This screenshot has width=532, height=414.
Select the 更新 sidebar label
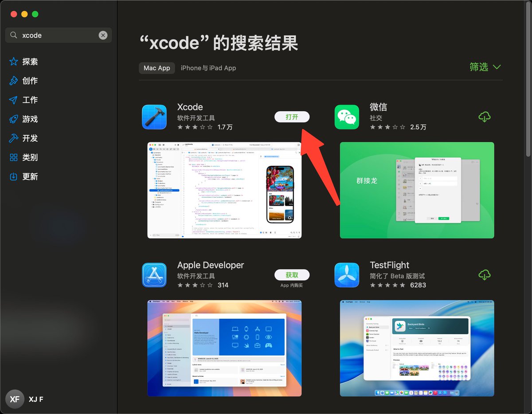pos(30,176)
